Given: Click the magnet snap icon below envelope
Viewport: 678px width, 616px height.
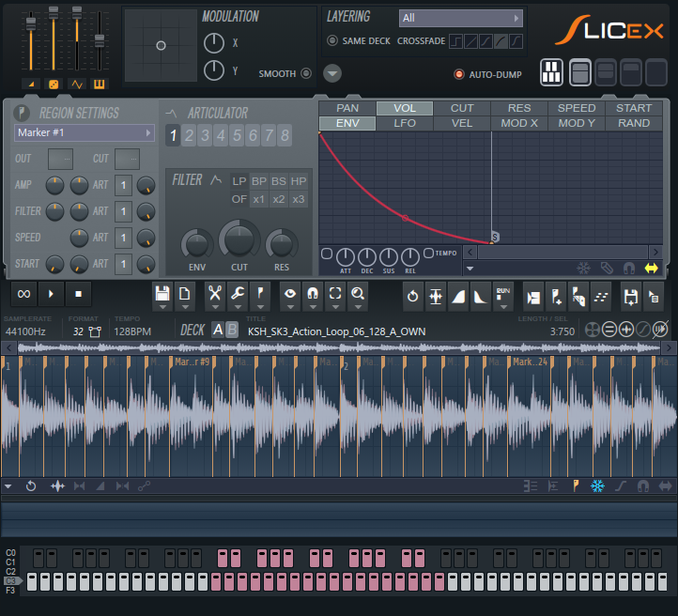Looking at the screenshot, I should pyautogui.click(x=629, y=268).
